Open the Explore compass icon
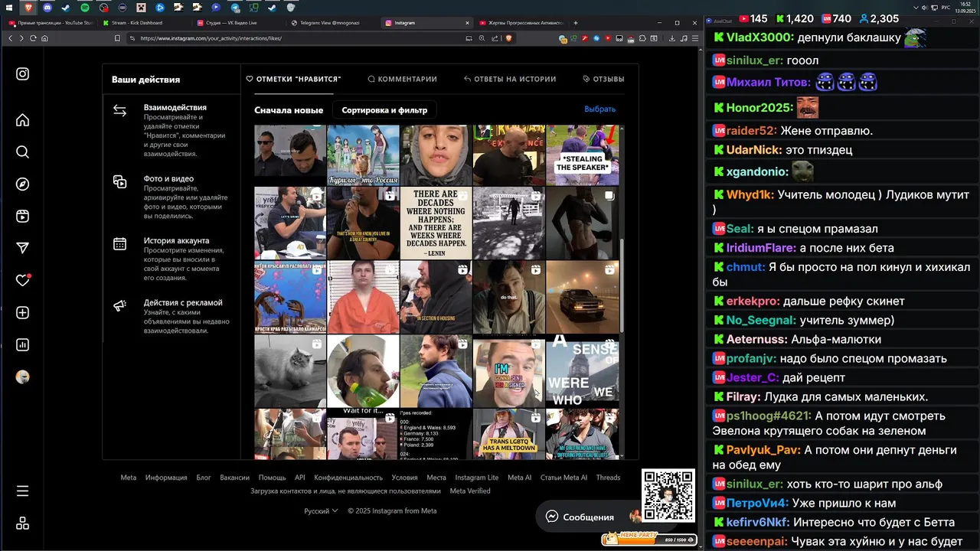Viewport: 980px width, 551px height. 23,184
